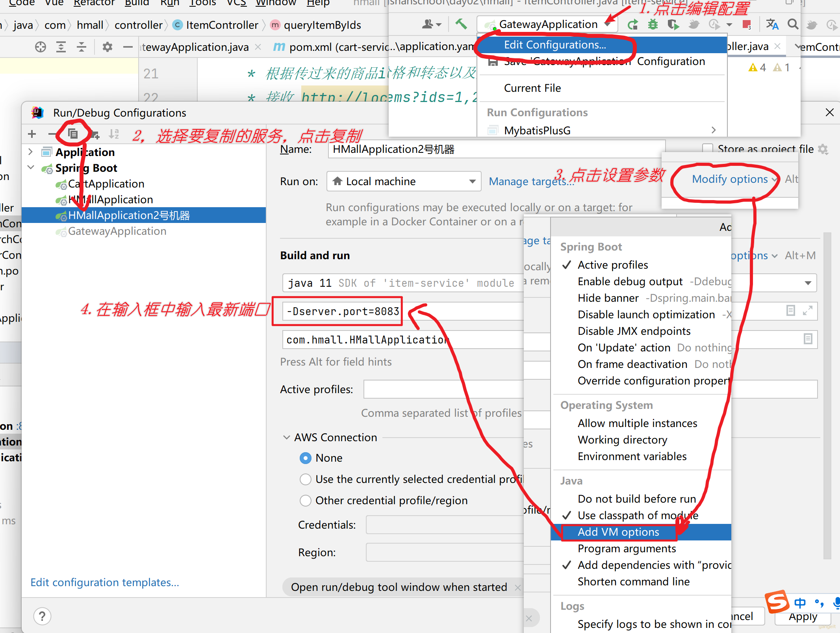Image resolution: width=840 pixels, height=633 pixels.
Task: Select Add VM options menu item
Action: click(x=641, y=532)
